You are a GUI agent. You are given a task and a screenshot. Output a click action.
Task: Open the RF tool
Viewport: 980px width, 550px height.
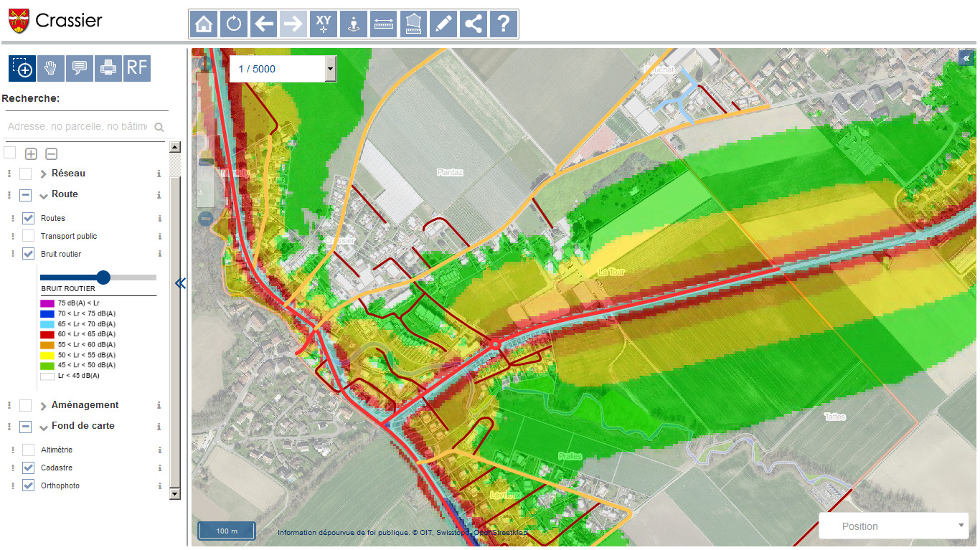click(x=136, y=68)
